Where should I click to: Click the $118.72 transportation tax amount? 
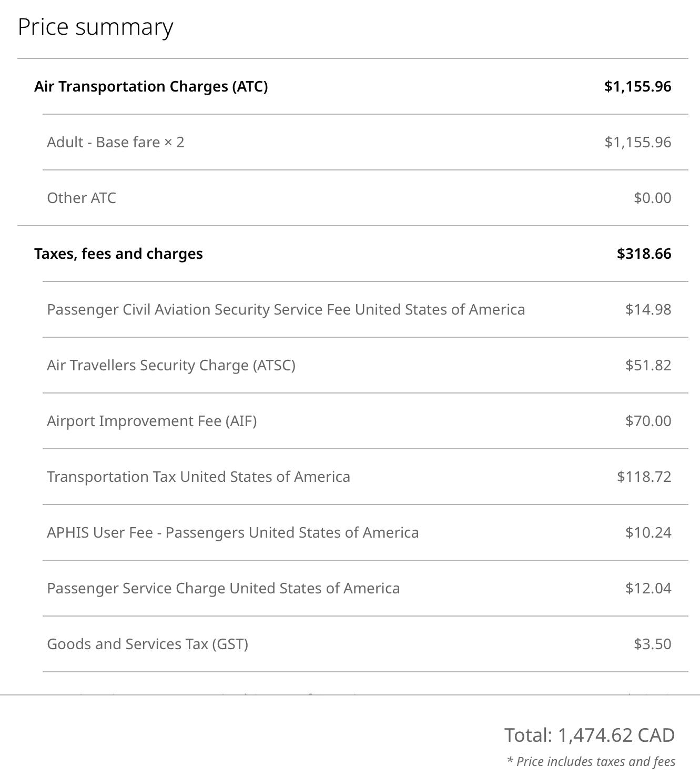[644, 477]
